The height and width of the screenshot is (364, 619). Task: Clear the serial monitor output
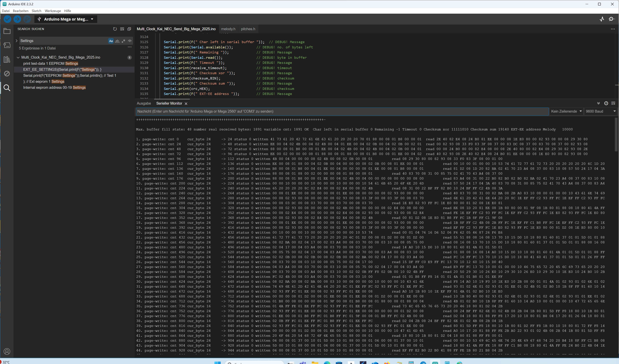click(x=613, y=103)
